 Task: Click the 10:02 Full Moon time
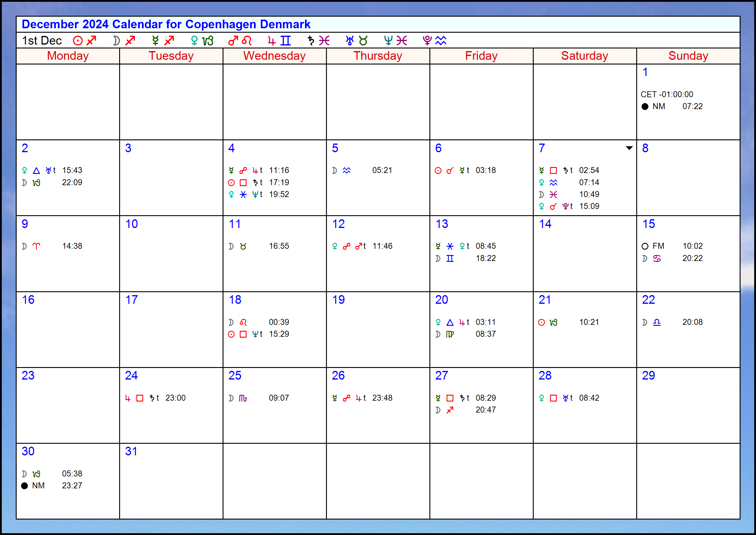pyautogui.click(x=693, y=246)
